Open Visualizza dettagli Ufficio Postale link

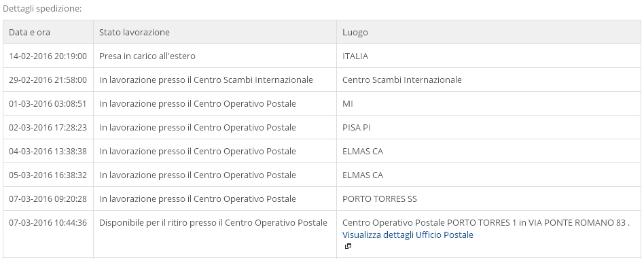408,235
